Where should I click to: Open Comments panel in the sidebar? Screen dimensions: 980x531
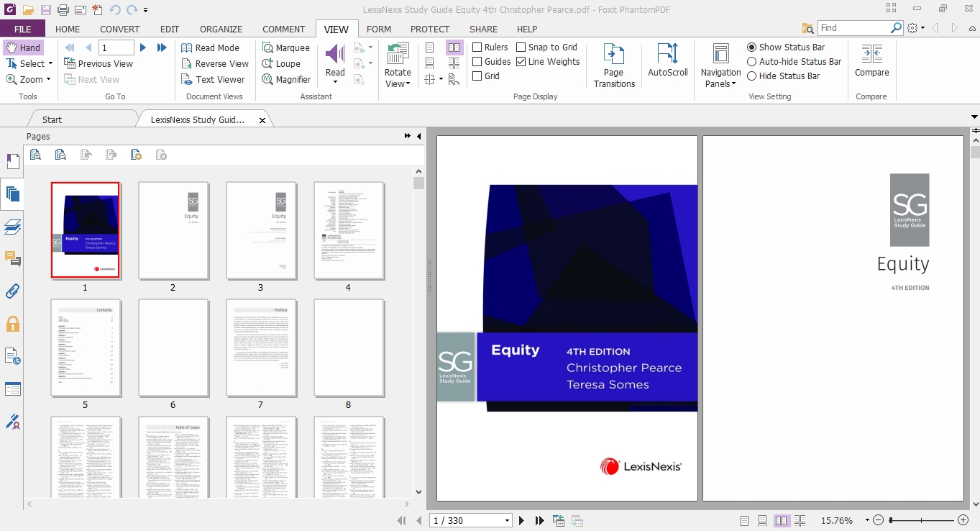[12, 259]
